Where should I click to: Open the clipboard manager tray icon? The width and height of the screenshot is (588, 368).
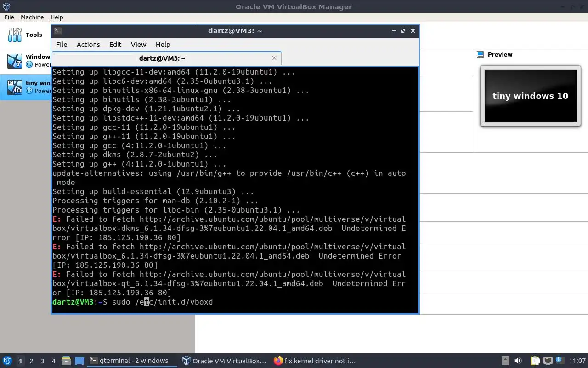tap(536, 361)
